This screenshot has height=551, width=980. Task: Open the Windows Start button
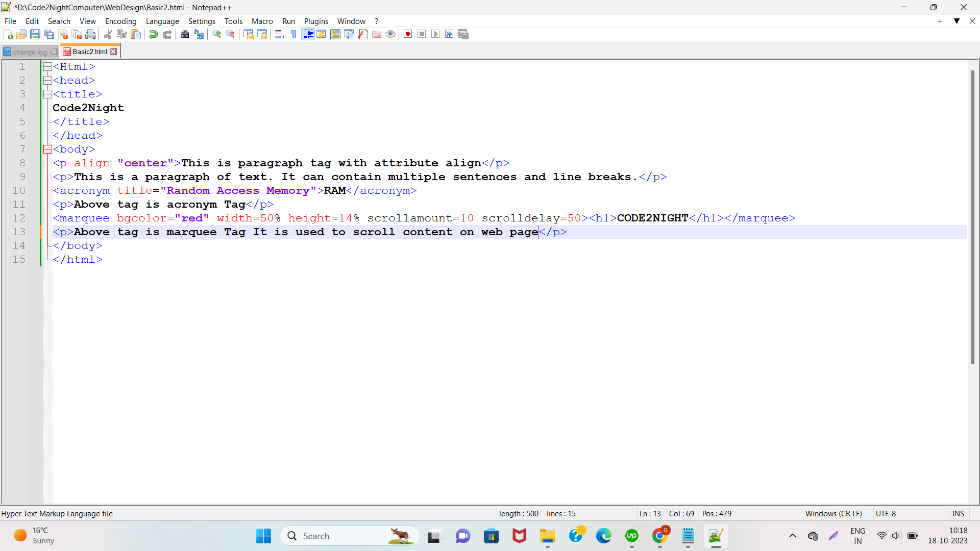tap(264, 536)
